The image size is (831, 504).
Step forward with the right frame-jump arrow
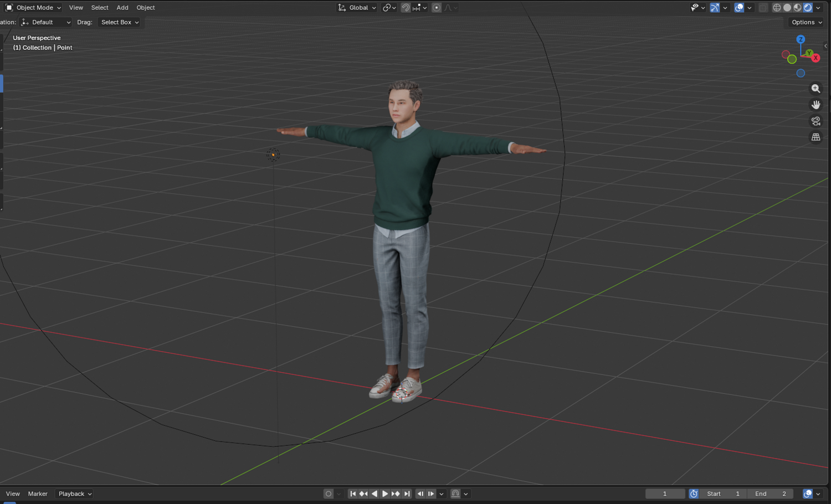coord(431,493)
